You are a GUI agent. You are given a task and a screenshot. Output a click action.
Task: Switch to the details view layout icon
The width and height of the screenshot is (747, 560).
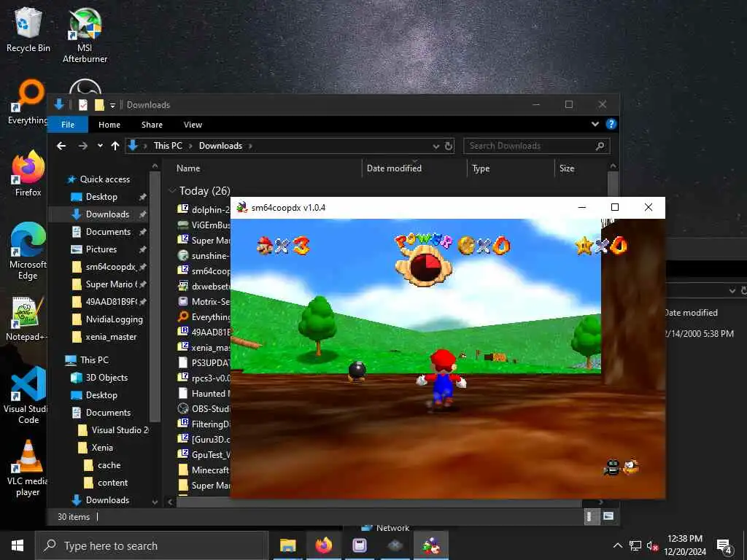pyautogui.click(x=589, y=516)
